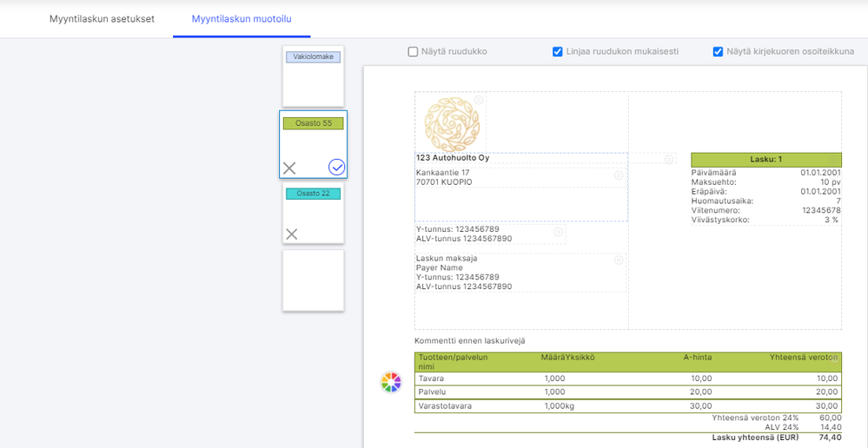Click the Varastotavara row name
The width and height of the screenshot is (868, 448).
445,406
